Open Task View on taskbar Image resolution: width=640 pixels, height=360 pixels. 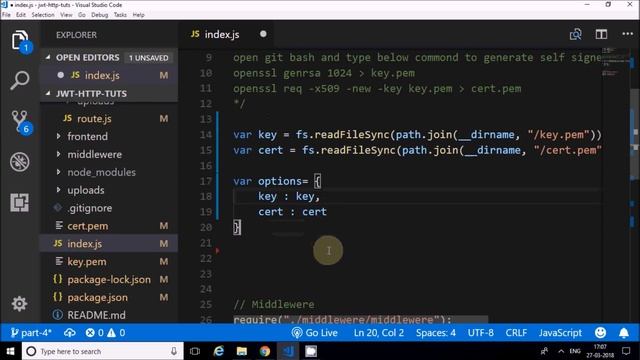195,351
